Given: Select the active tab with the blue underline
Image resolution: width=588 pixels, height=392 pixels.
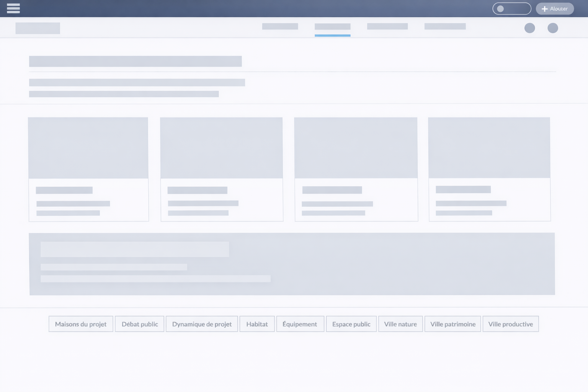Looking at the screenshot, I should coord(332,27).
